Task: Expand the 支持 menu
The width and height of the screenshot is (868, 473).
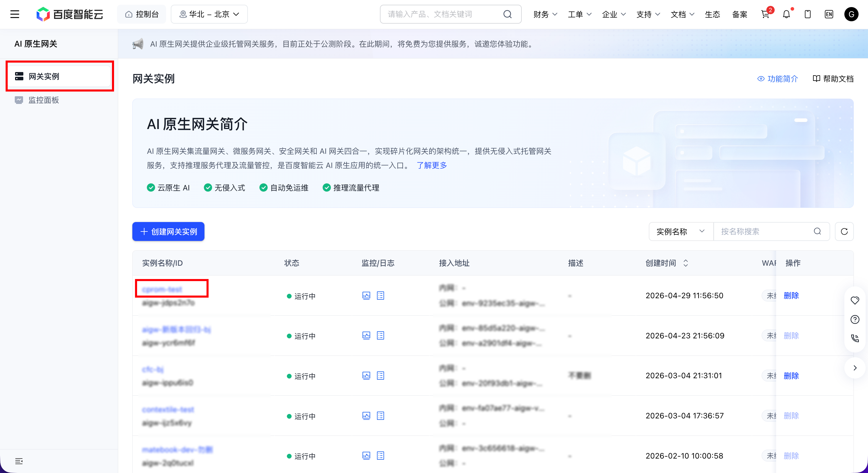Action: 648,14
